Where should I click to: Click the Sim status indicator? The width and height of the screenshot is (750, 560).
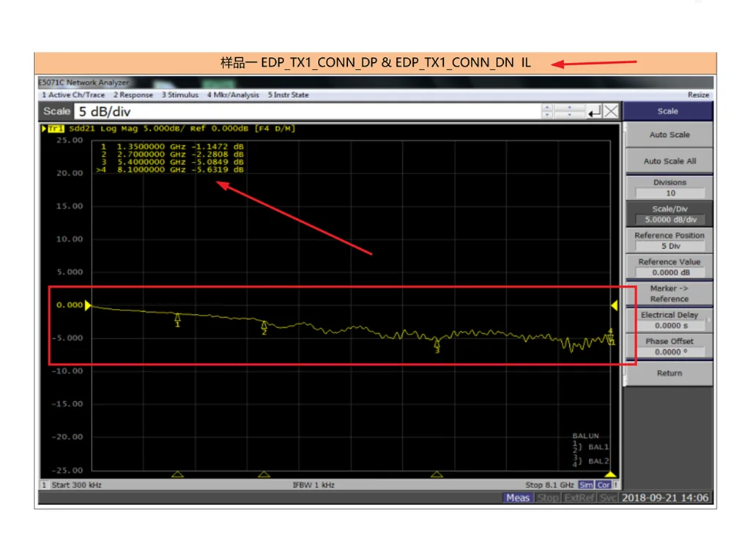[x=586, y=485]
